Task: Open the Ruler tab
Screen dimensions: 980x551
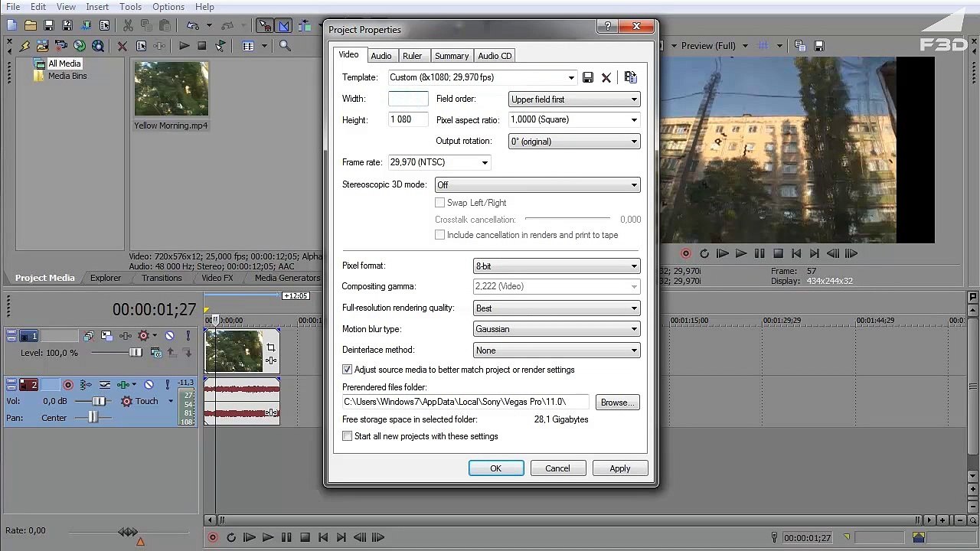Action: [x=412, y=56]
